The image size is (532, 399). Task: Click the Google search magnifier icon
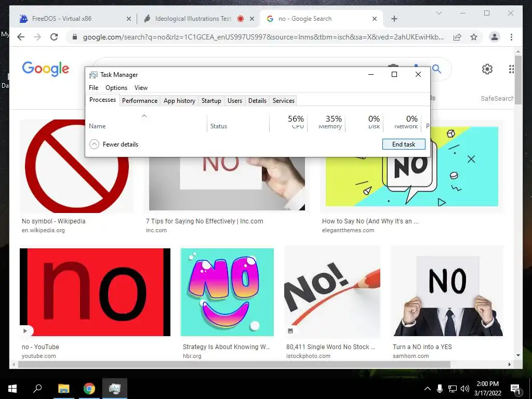(437, 69)
